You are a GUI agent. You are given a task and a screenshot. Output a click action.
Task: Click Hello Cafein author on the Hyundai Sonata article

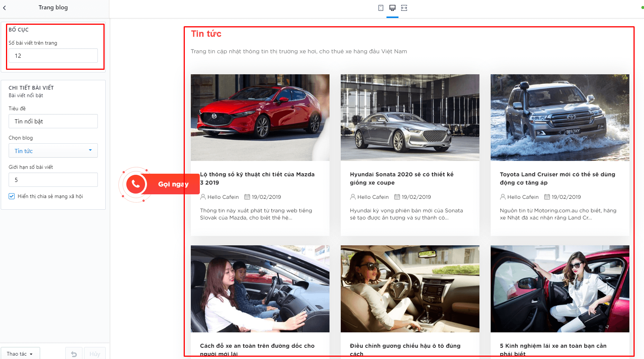[x=373, y=197]
